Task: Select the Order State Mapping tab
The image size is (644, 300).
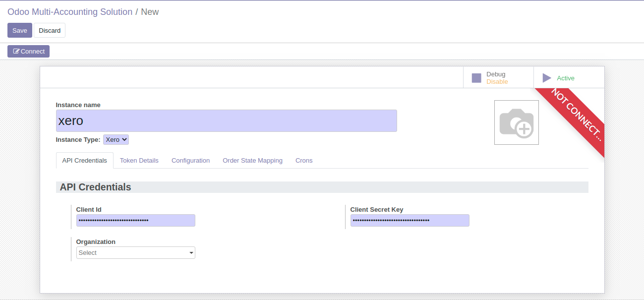Action: click(252, 161)
